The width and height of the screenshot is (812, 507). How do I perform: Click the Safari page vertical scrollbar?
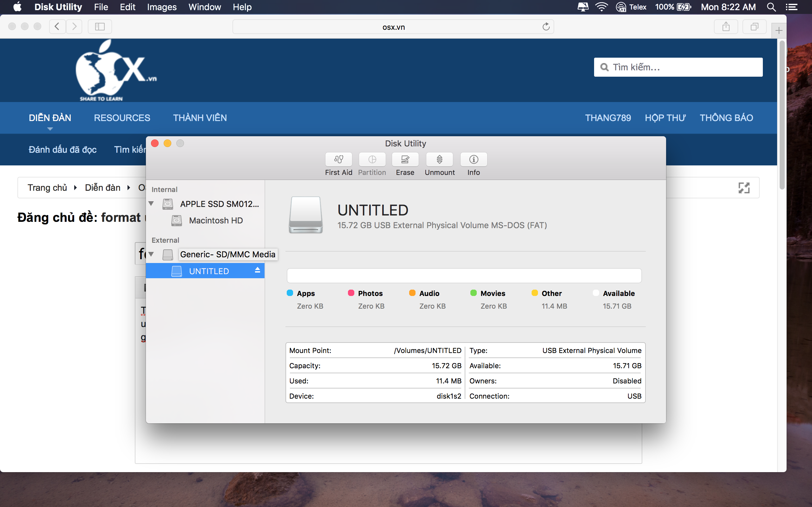click(x=782, y=114)
